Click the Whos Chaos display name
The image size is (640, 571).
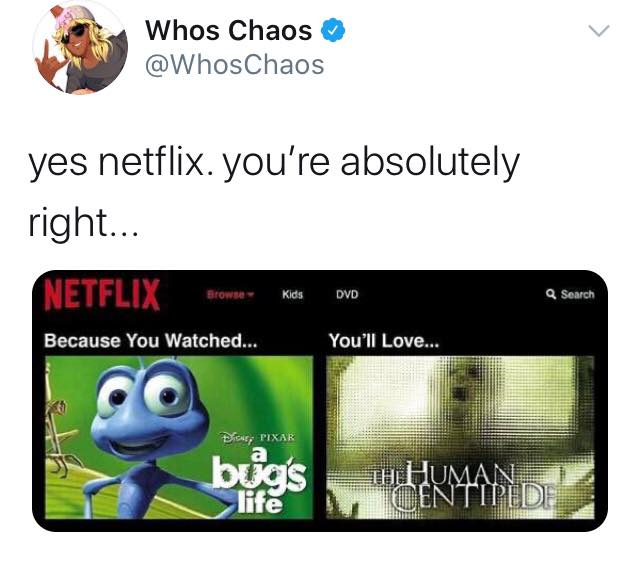click(229, 31)
